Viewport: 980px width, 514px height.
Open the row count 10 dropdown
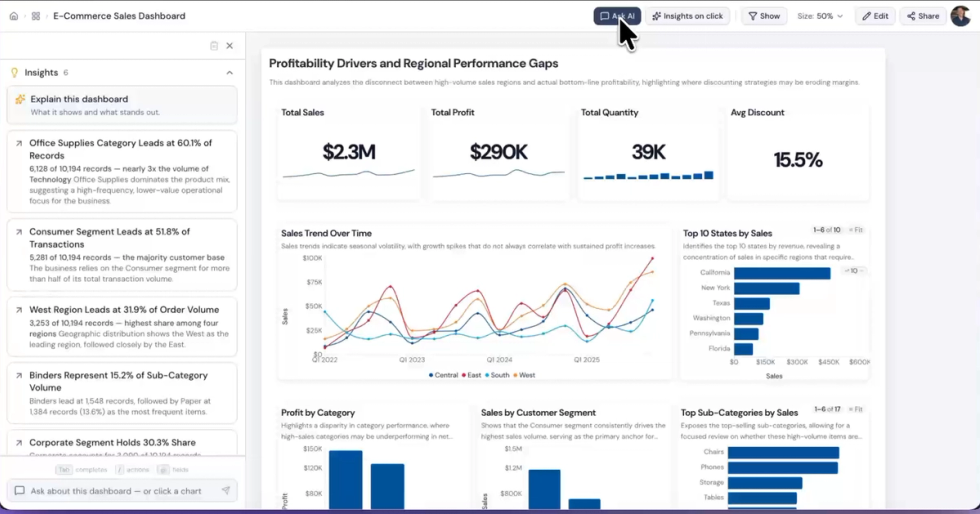tap(854, 271)
